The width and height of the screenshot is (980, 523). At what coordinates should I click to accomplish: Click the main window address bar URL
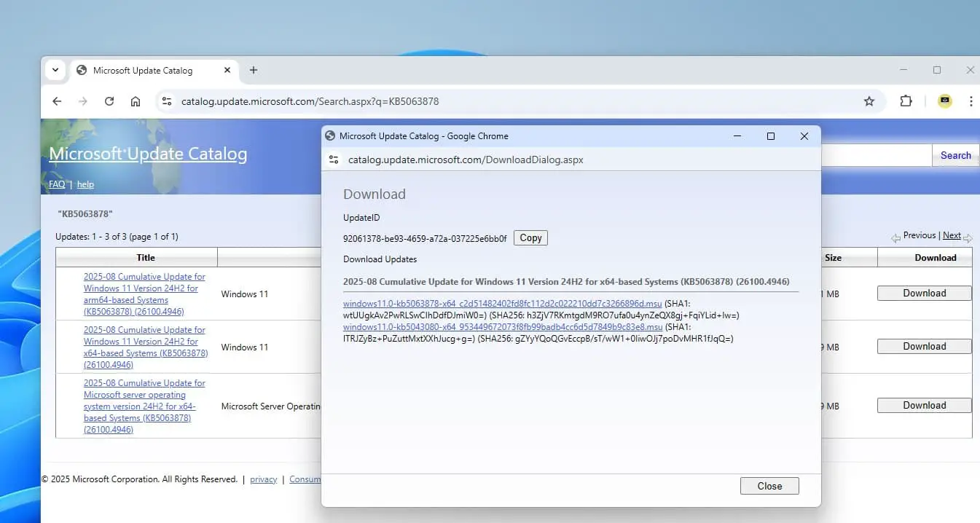point(310,101)
